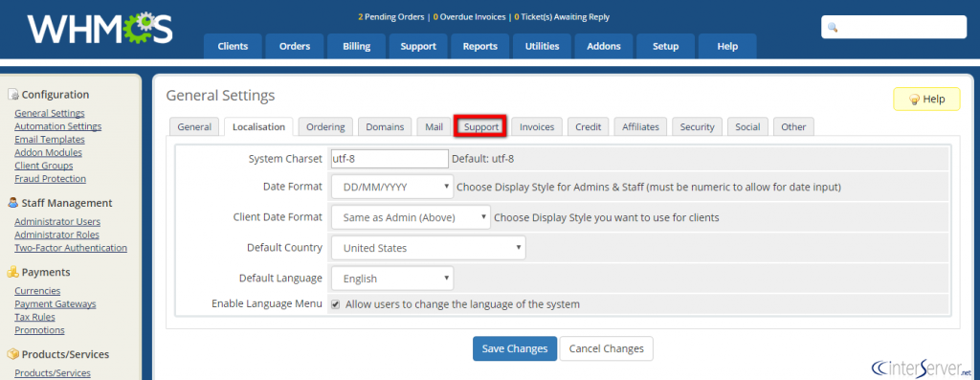The width and height of the screenshot is (980, 380).
Task: Open Automation Settings sidebar link
Action: (57, 126)
